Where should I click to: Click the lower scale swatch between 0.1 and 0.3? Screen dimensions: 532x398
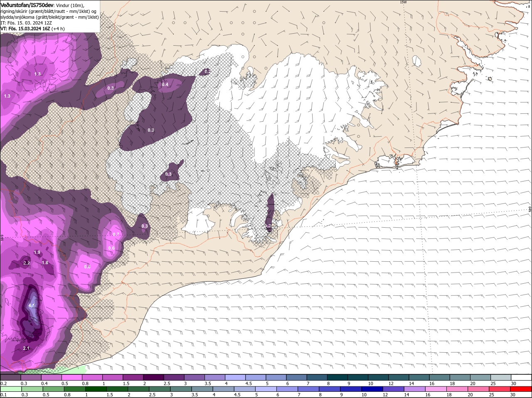[x=10, y=389]
